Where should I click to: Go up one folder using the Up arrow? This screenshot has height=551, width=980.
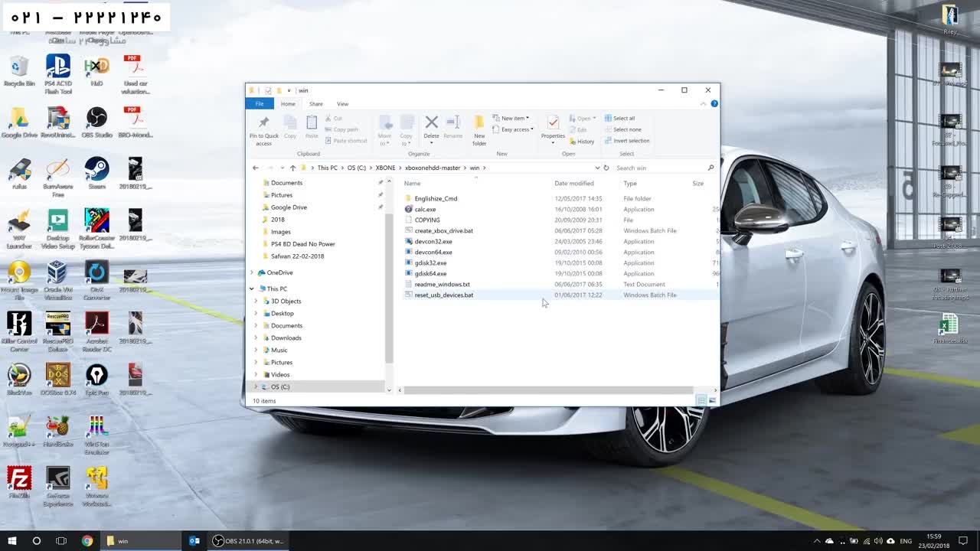292,168
